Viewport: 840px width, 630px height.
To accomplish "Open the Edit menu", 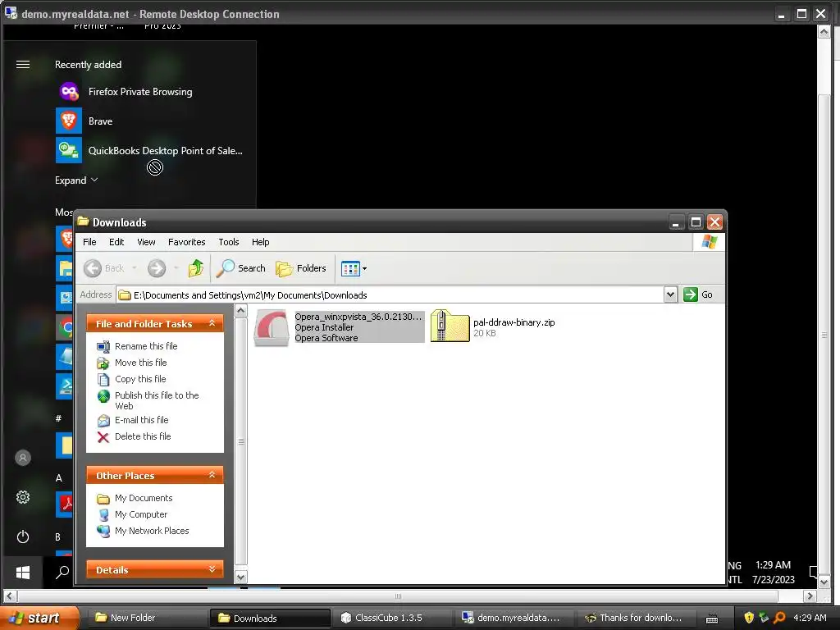I will (116, 242).
